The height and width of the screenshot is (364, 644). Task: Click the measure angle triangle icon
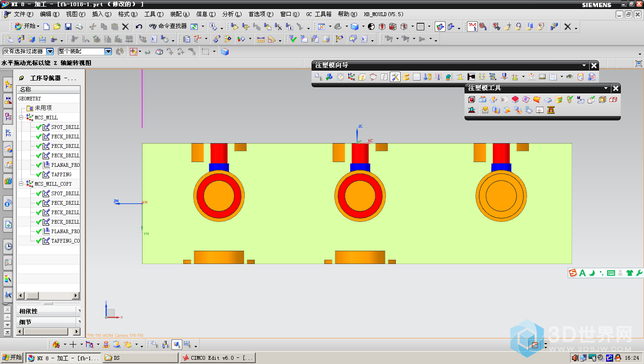[272, 39]
